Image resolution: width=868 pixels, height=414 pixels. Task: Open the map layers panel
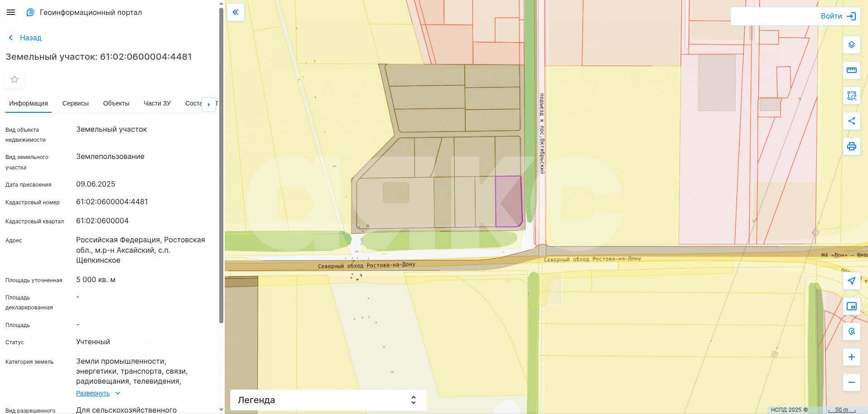(x=851, y=45)
